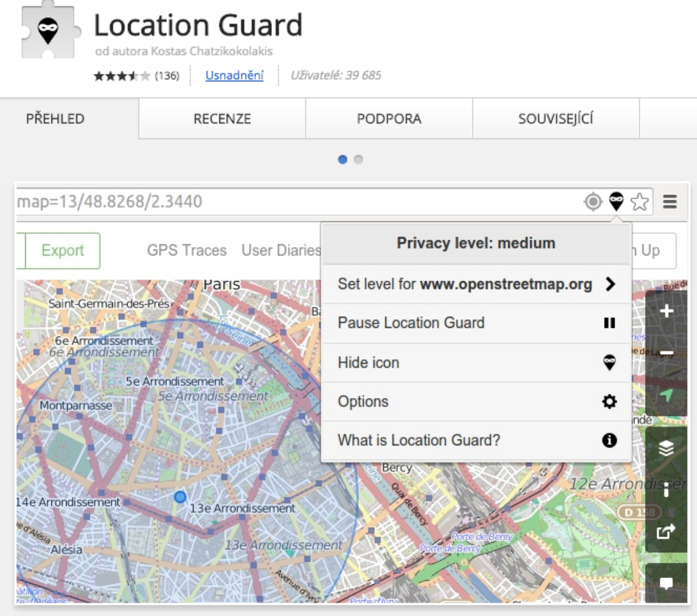This screenshot has height=616, width=697.
Task: Click the author name Kostas Chatzikokolakis
Action: 212,51
